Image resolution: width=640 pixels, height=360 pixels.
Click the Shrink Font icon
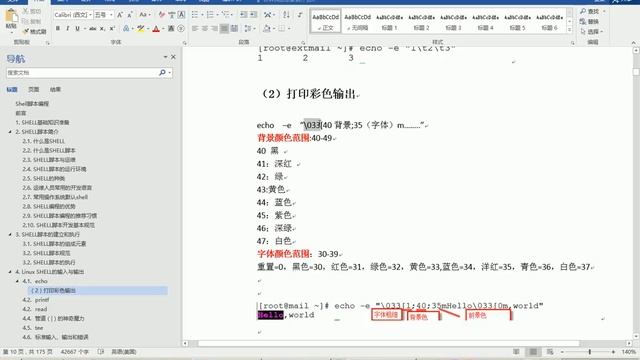[130, 15]
